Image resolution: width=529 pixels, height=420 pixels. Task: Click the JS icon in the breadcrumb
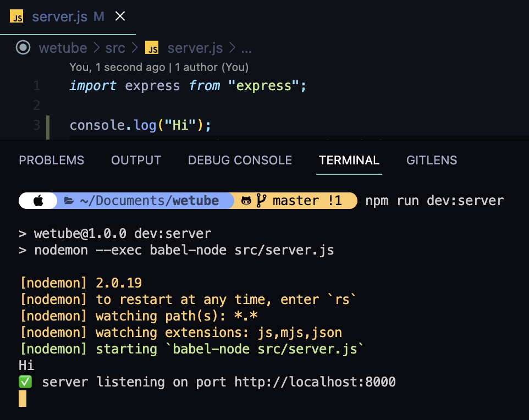click(x=152, y=48)
